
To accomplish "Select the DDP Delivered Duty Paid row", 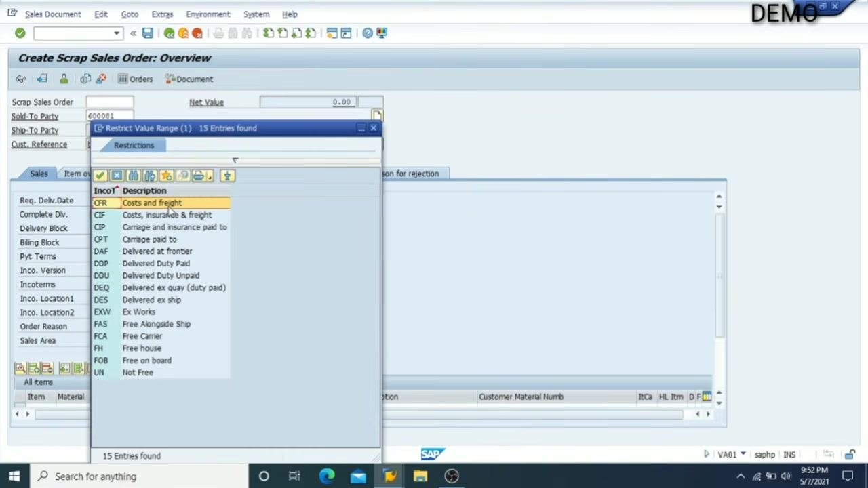I will point(161,264).
